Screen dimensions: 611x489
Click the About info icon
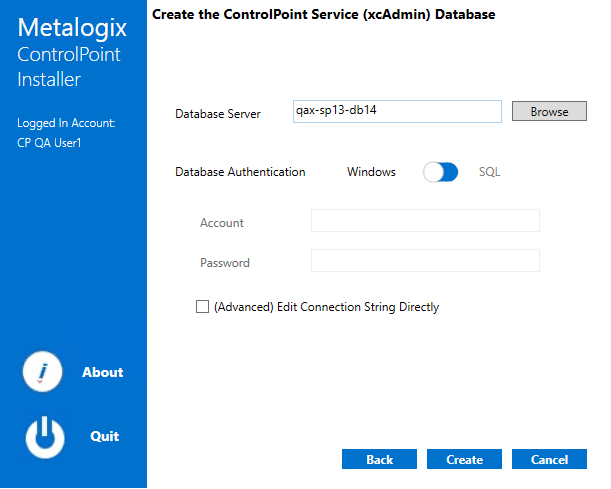43,372
